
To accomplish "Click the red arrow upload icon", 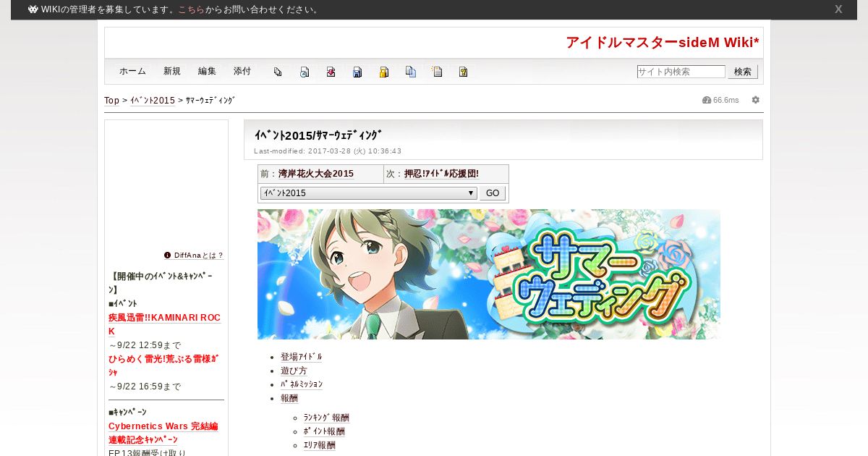I will (x=331, y=72).
